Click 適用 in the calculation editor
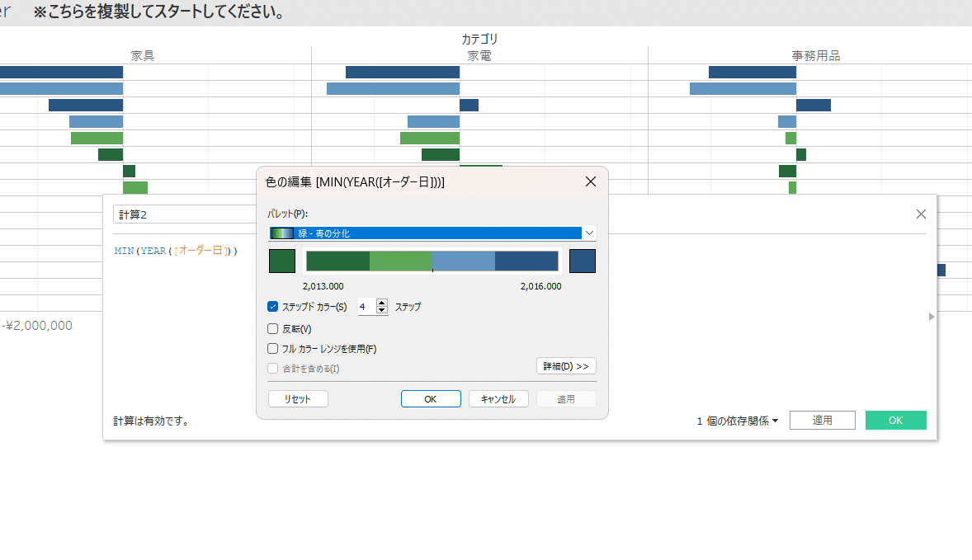The image size is (972, 560). [x=822, y=420]
